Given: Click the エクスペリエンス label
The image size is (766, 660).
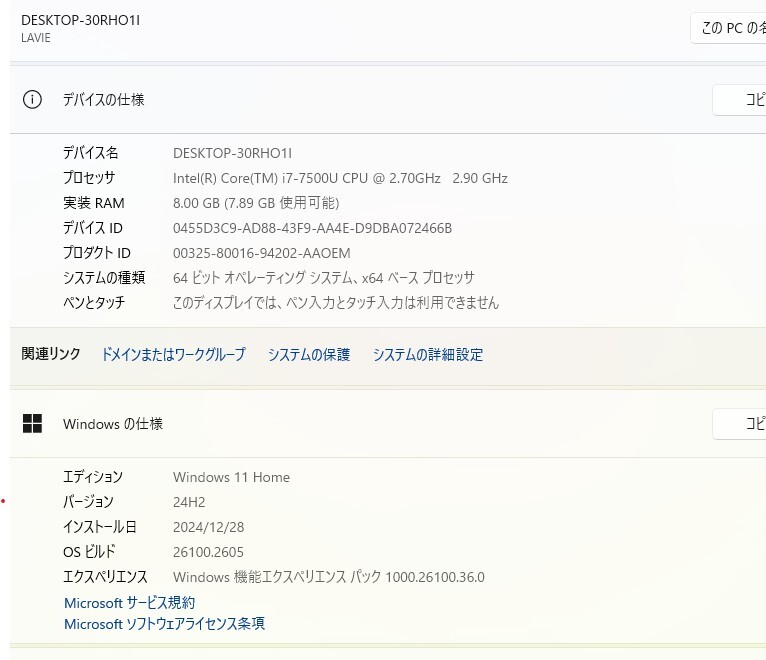Looking at the screenshot, I should pos(105,576).
